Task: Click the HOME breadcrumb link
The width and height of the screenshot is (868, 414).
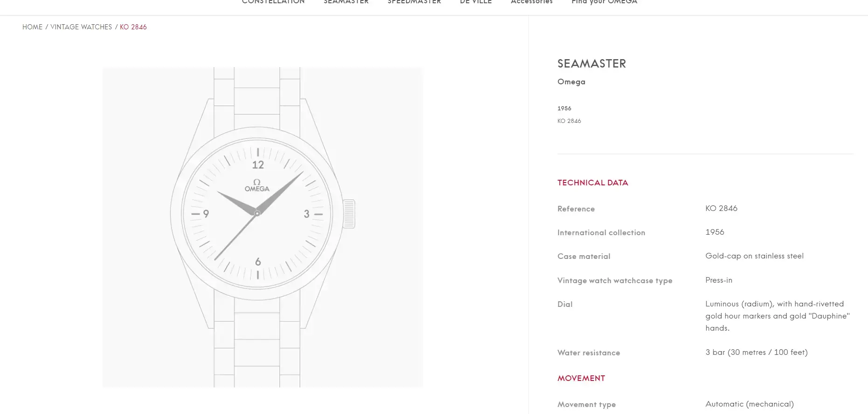Action: click(x=32, y=27)
